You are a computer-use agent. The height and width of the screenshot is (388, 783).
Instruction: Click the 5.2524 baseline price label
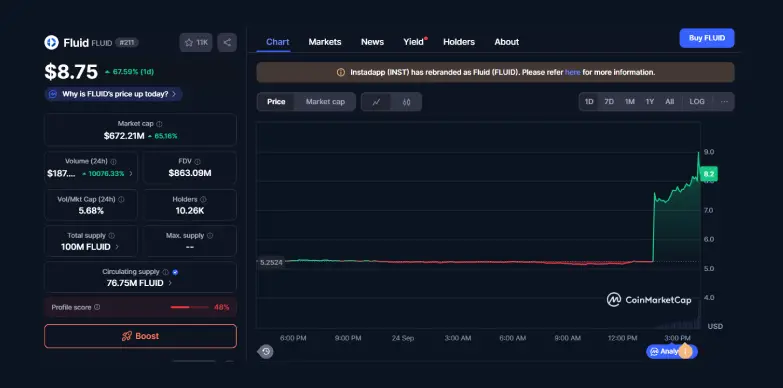(x=271, y=262)
